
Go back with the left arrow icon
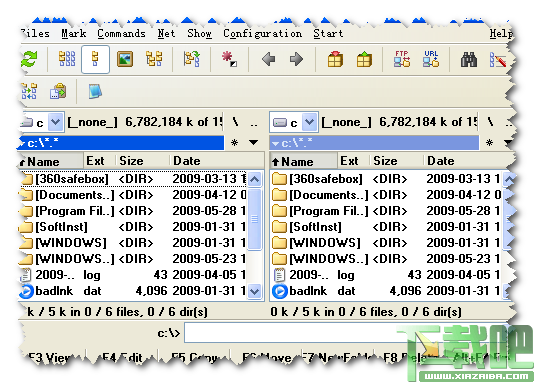[x=269, y=59]
